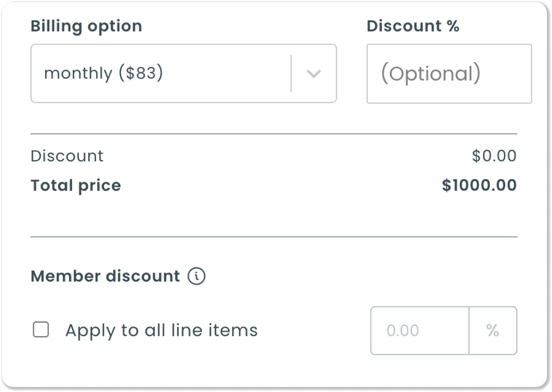
Task: Click the "Apply to all line items" label
Action: (161, 331)
